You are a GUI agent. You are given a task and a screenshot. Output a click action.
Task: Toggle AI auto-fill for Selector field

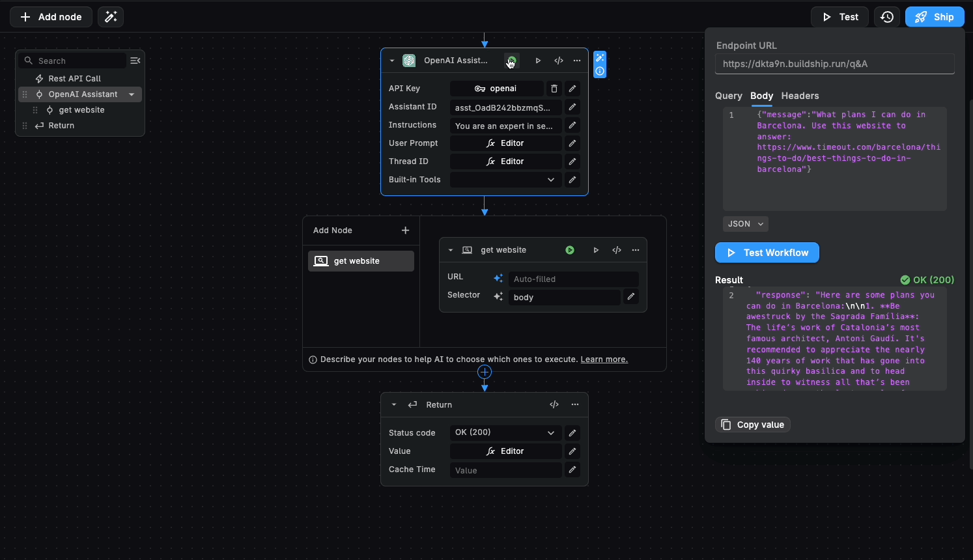pyautogui.click(x=498, y=297)
